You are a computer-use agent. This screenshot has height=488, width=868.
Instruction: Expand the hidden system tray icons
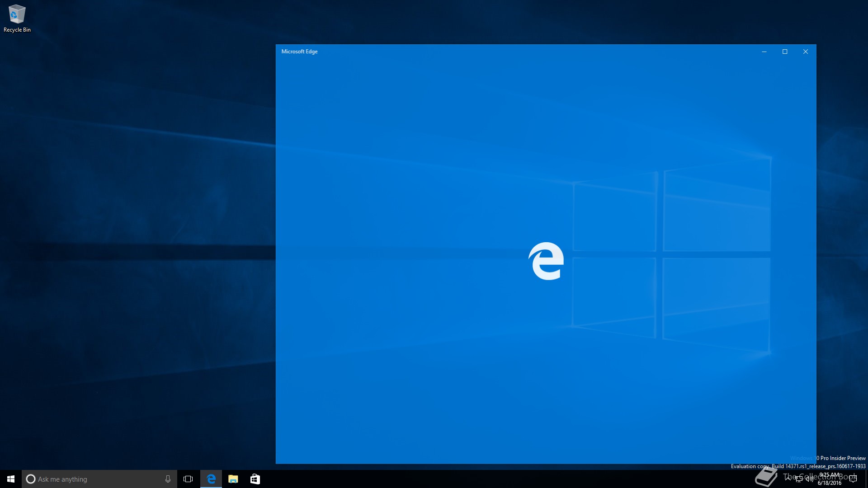788,479
